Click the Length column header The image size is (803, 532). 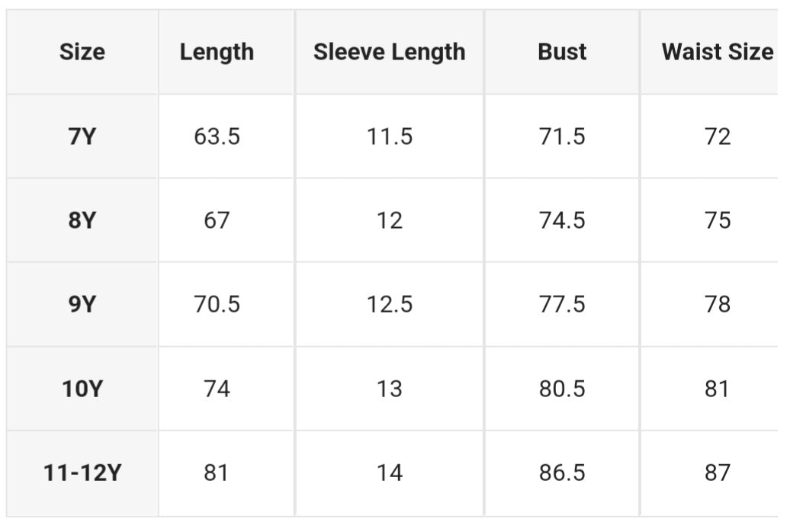coord(217,52)
